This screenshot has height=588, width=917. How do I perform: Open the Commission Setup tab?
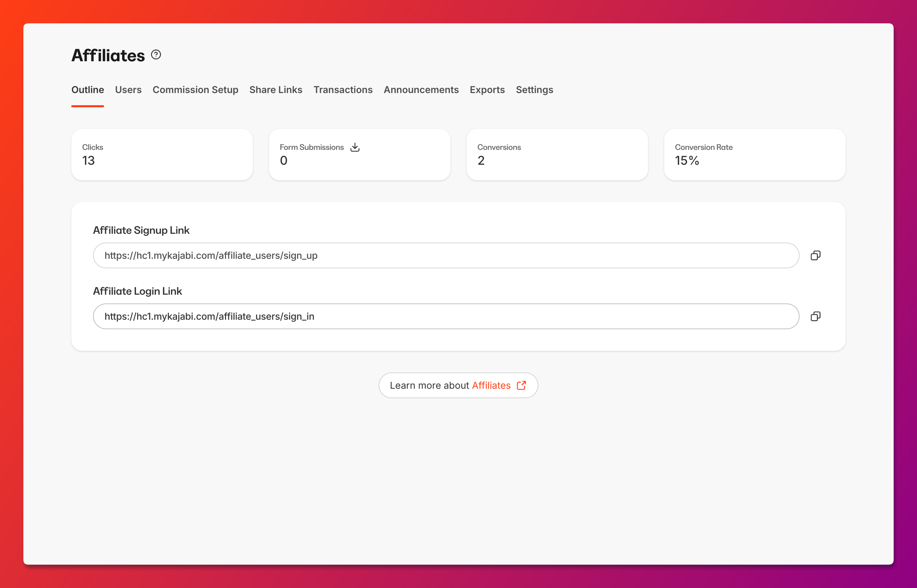coord(196,90)
